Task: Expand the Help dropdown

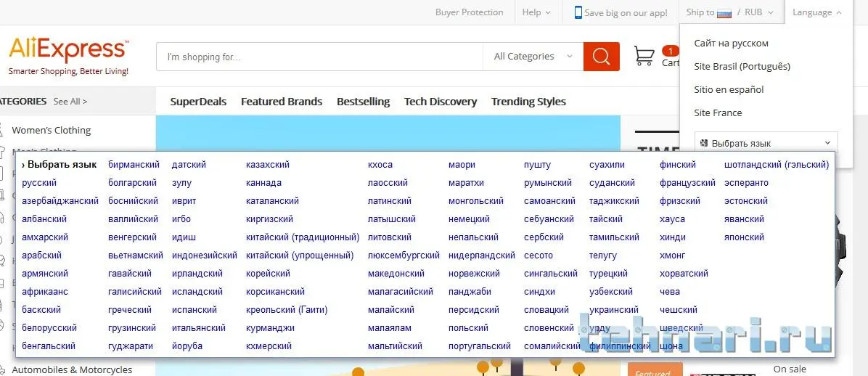Action: coord(536,12)
